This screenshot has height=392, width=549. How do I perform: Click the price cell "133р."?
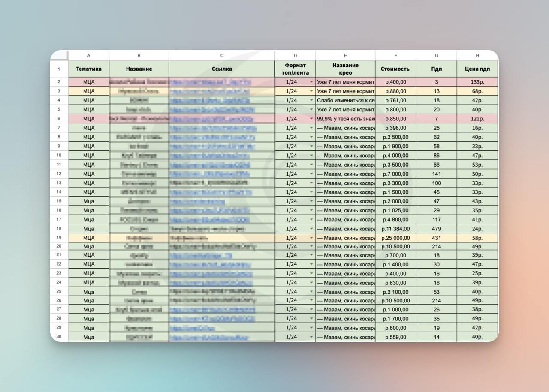[x=477, y=82]
